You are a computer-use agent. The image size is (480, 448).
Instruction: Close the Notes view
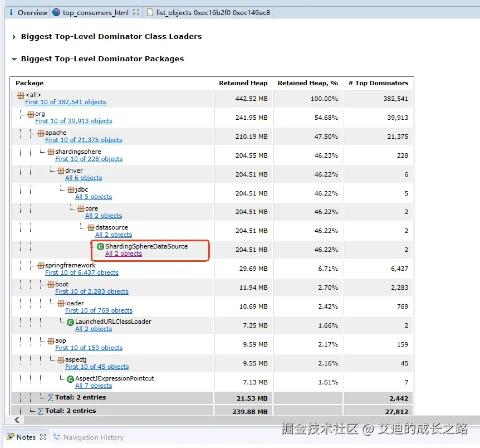pos(43,437)
